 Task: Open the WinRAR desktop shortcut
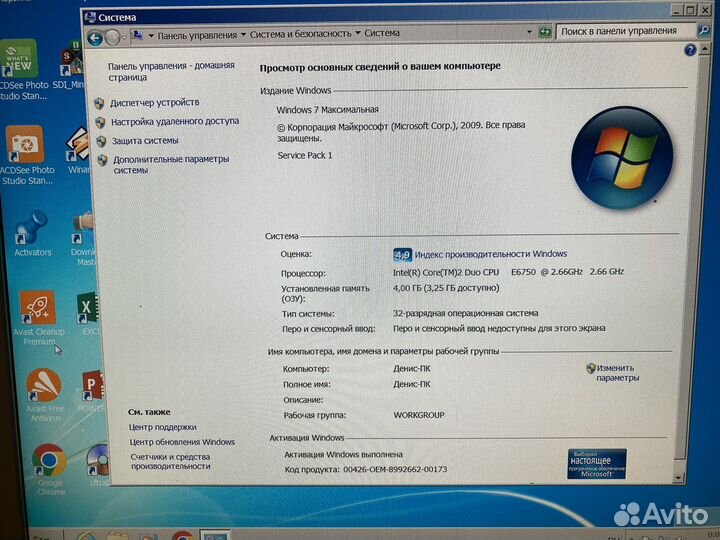coord(79,151)
